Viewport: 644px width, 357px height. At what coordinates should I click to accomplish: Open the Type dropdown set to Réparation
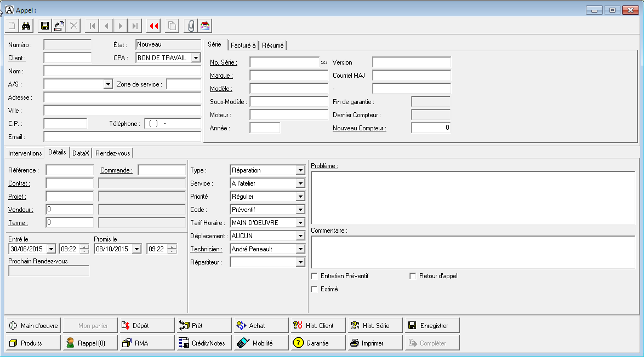click(300, 170)
